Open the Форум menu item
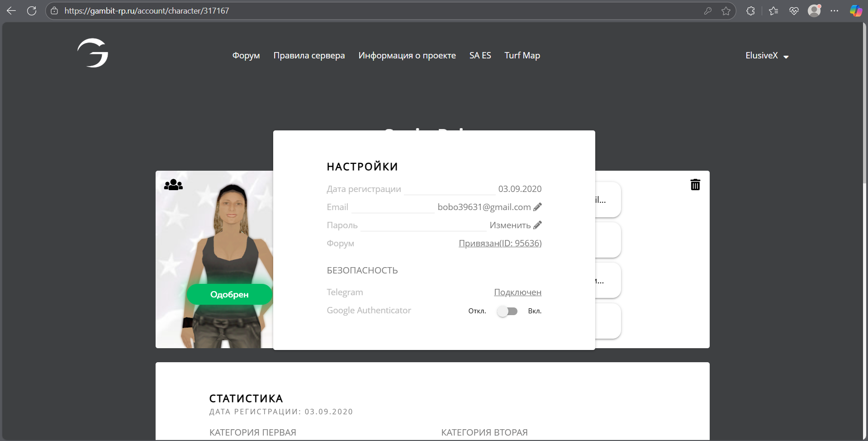The image size is (868, 441). [246, 55]
